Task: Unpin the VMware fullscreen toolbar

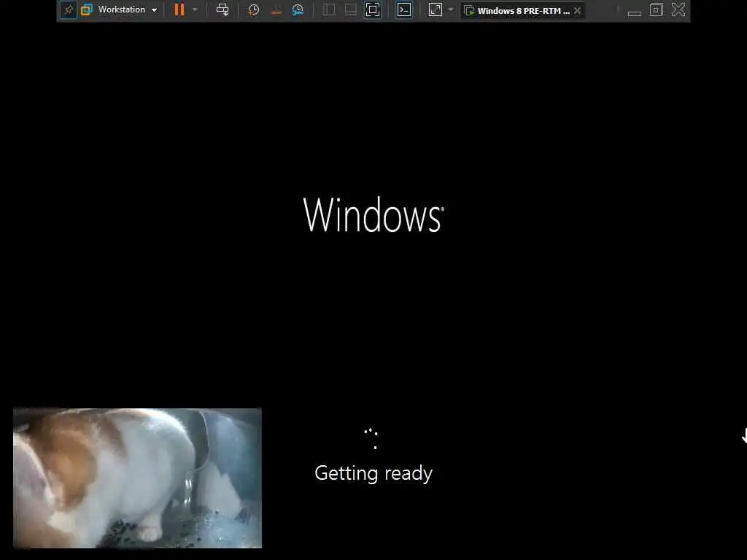Action: click(69, 9)
